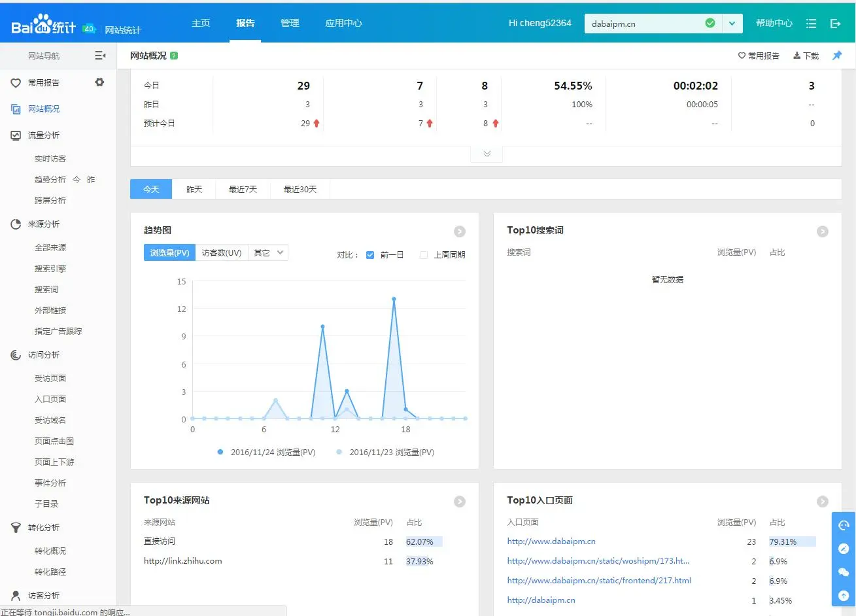Collapse the sidebar with the 网站导航 toggle icon
Viewport: 856px width, 616px height.
tap(100, 56)
